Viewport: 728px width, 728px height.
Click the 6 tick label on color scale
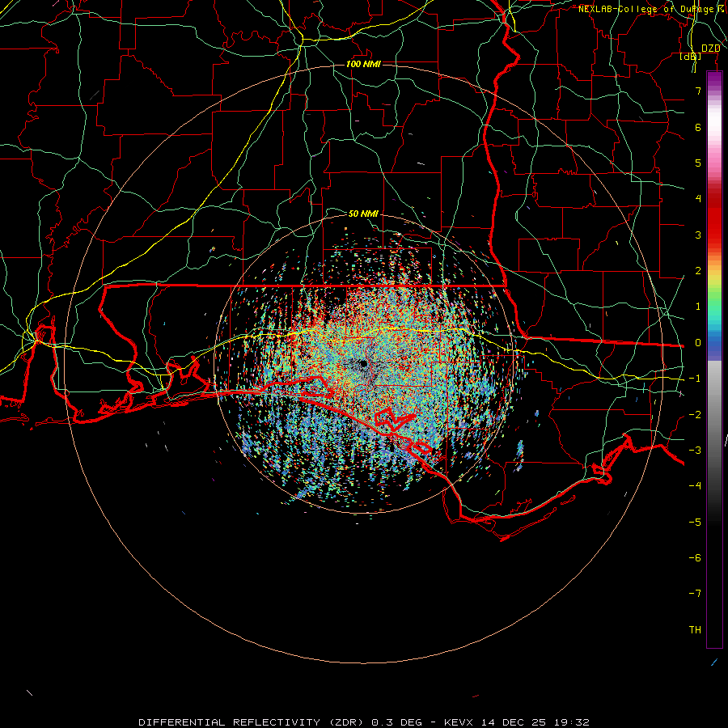[698, 127]
